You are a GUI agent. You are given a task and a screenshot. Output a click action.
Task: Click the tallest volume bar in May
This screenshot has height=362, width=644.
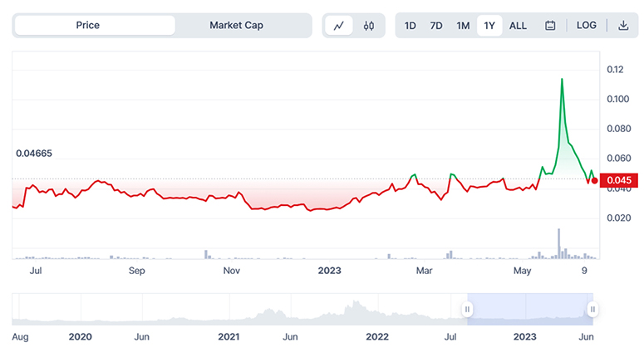coord(559,242)
